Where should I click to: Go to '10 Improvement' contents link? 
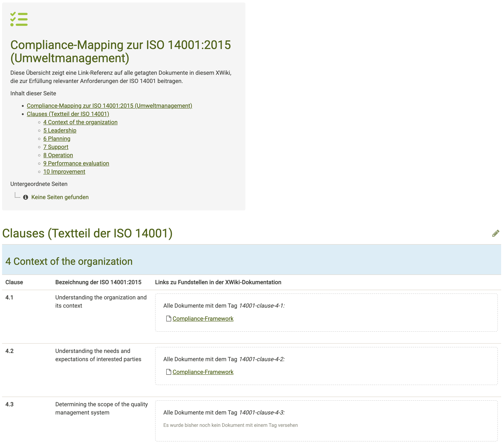(x=64, y=172)
